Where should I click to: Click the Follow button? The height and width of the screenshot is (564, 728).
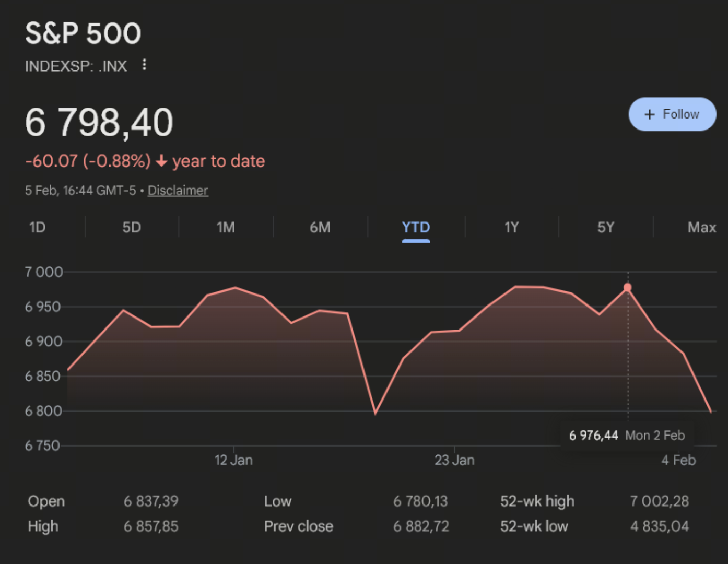672,114
